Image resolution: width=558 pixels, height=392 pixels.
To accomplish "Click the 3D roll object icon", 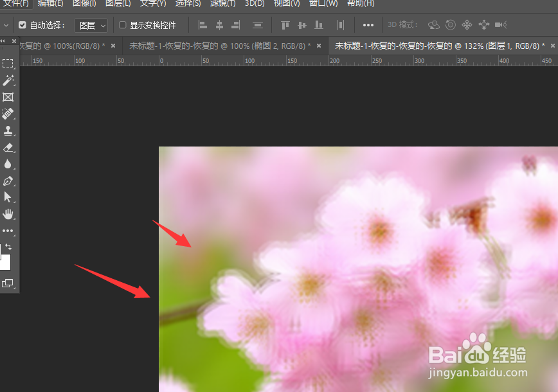I will (x=451, y=25).
